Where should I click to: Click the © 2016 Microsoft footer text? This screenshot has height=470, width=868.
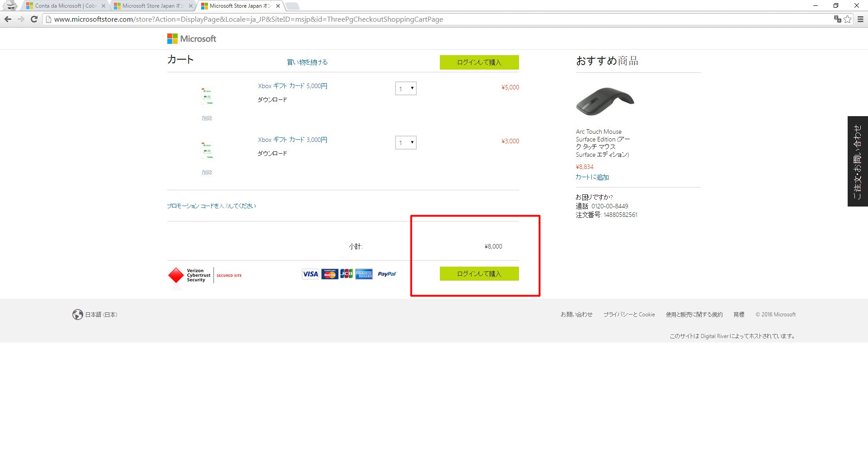point(776,315)
